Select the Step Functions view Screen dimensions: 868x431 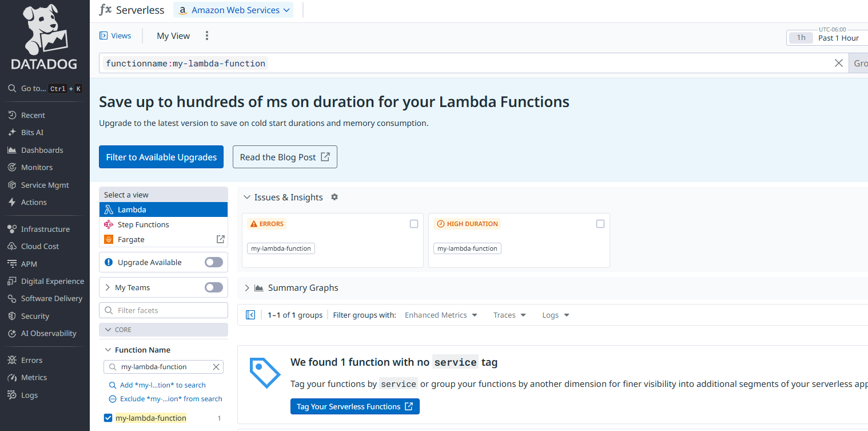click(x=143, y=224)
